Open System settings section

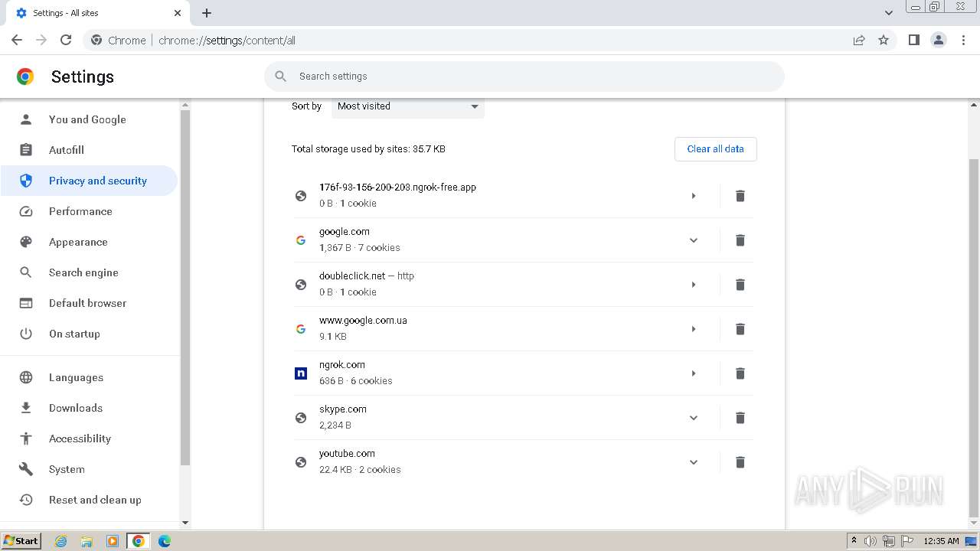89,469
